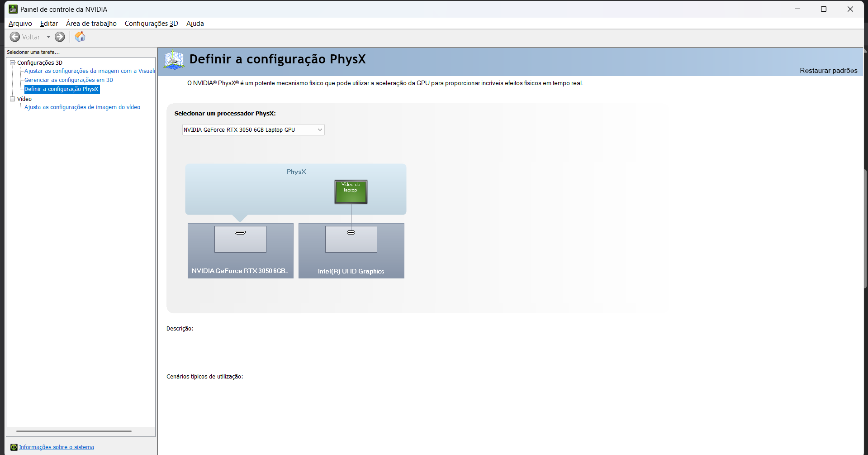The height and width of the screenshot is (455, 868).
Task: Open Informações sobre o sistema link
Action: 57,447
